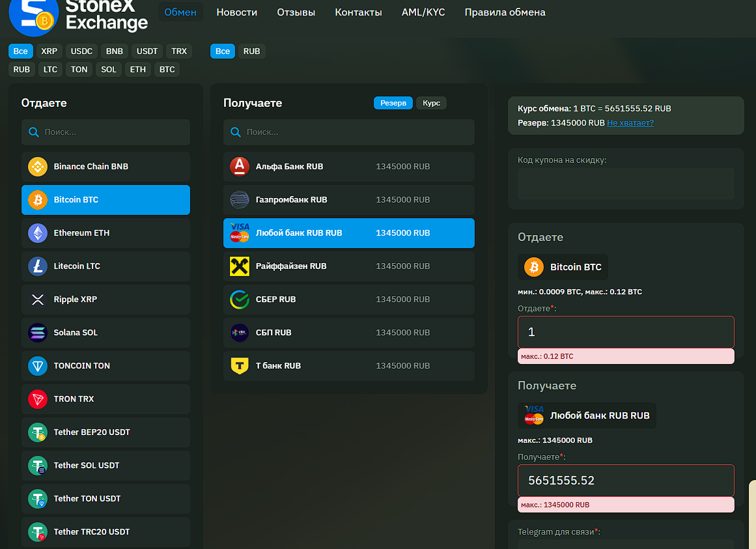Filter give currencies by TON
The height and width of the screenshot is (549, 756).
[79, 70]
